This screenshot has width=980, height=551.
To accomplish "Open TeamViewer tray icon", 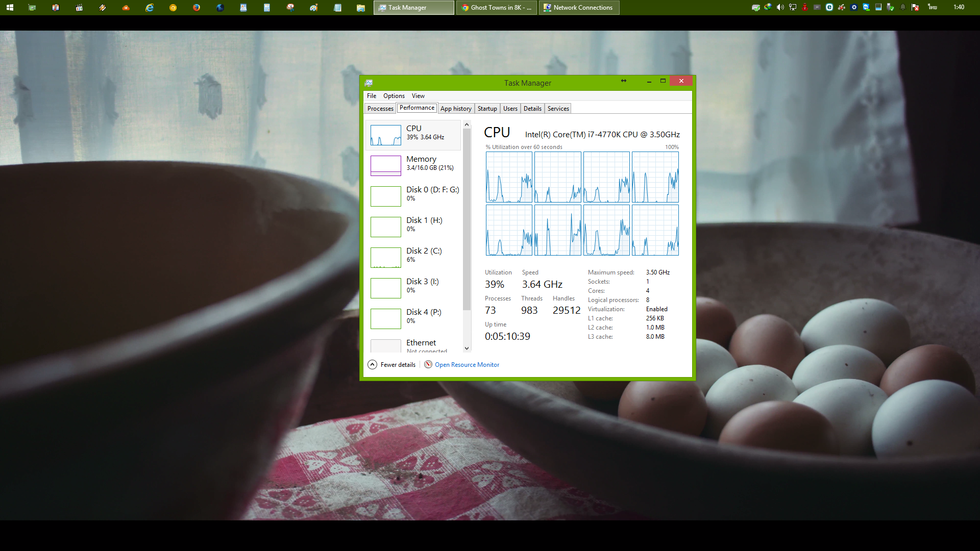I will coord(866,8).
